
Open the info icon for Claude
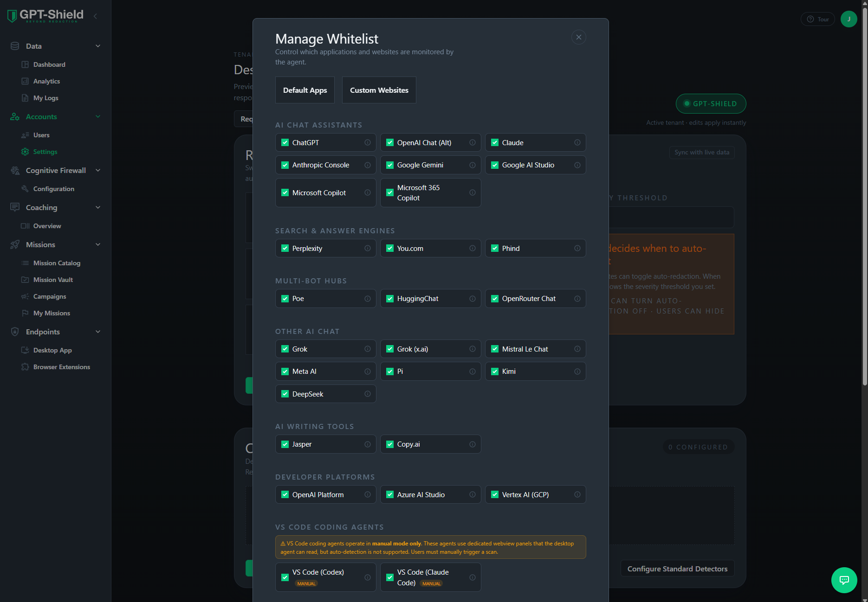point(577,142)
